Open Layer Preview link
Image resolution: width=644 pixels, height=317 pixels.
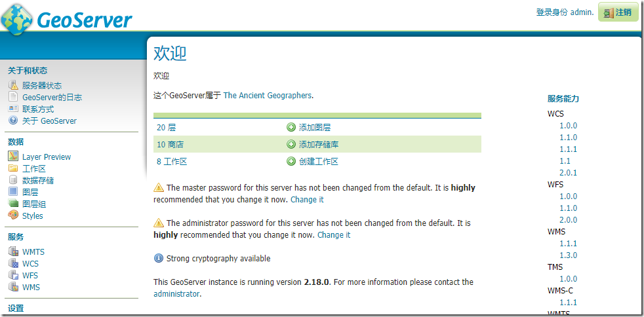[47, 157]
